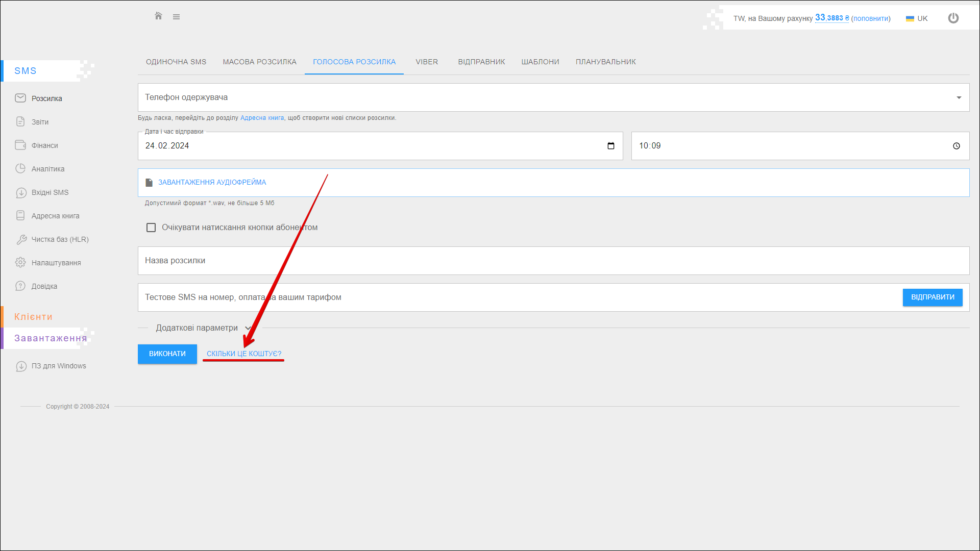Click ЗАВАНТАЖЕННЯ АУДІОФРЕЙМА upload area
This screenshot has width=980, height=551.
pyautogui.click(x=212, y=182)
